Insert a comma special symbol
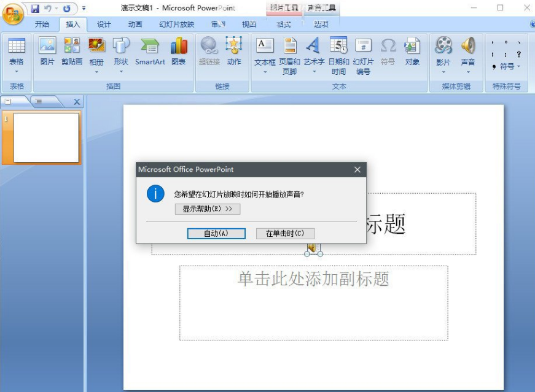 493,42
